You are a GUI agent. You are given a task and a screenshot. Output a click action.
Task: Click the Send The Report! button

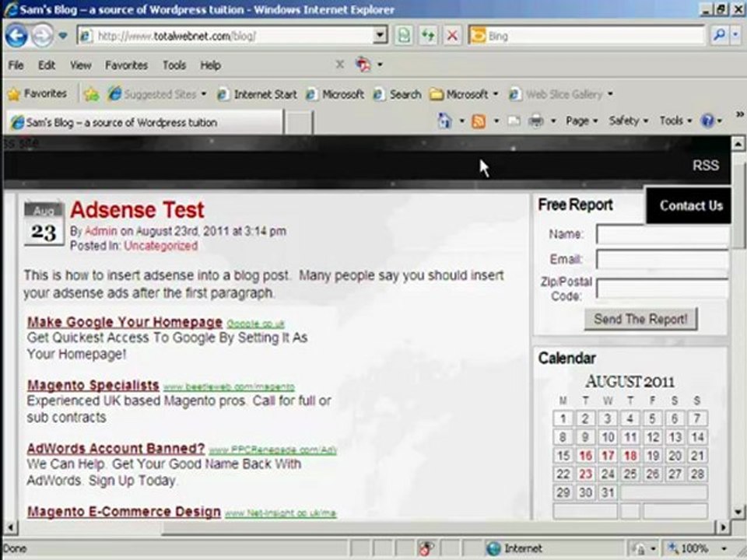tap(640, 319)
